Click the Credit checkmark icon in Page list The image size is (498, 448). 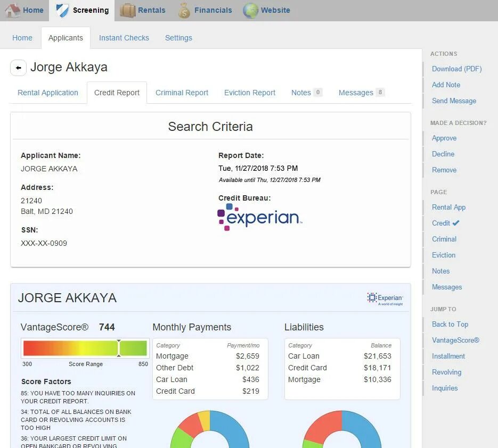456,223
